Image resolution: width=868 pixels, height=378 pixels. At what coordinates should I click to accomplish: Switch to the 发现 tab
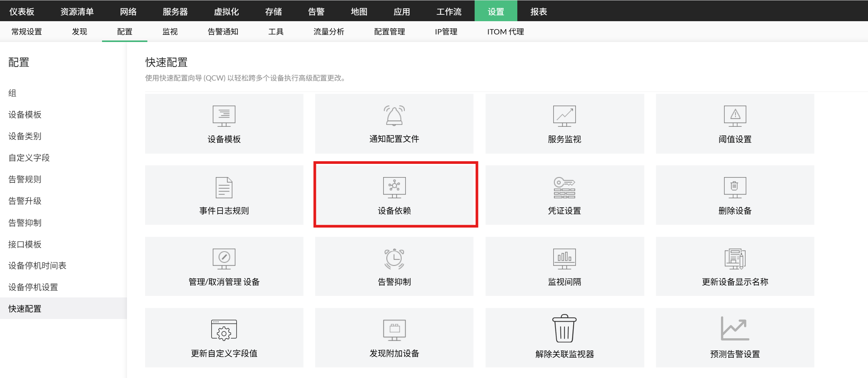79,32
